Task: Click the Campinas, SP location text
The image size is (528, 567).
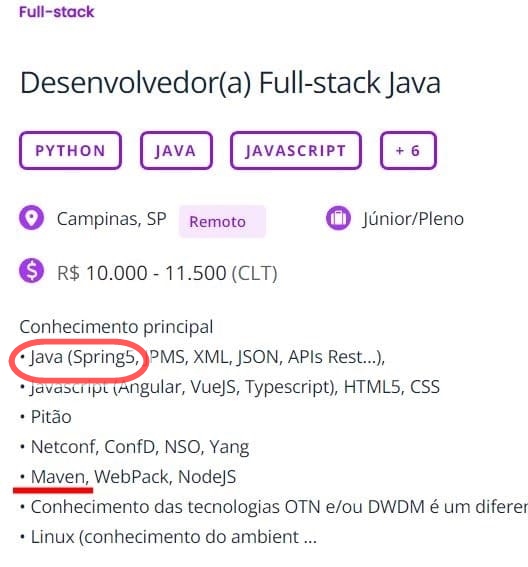Action: point(112,219)
